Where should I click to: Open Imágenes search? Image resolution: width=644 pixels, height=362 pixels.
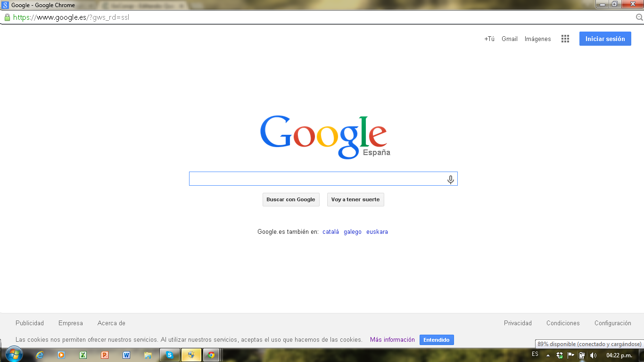click(538, 39)
